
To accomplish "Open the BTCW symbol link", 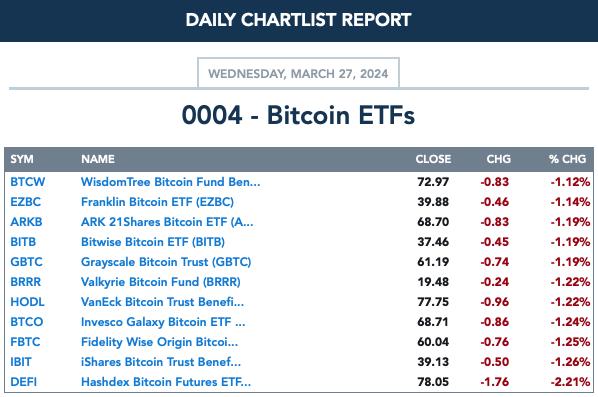I will pos(27,182).
